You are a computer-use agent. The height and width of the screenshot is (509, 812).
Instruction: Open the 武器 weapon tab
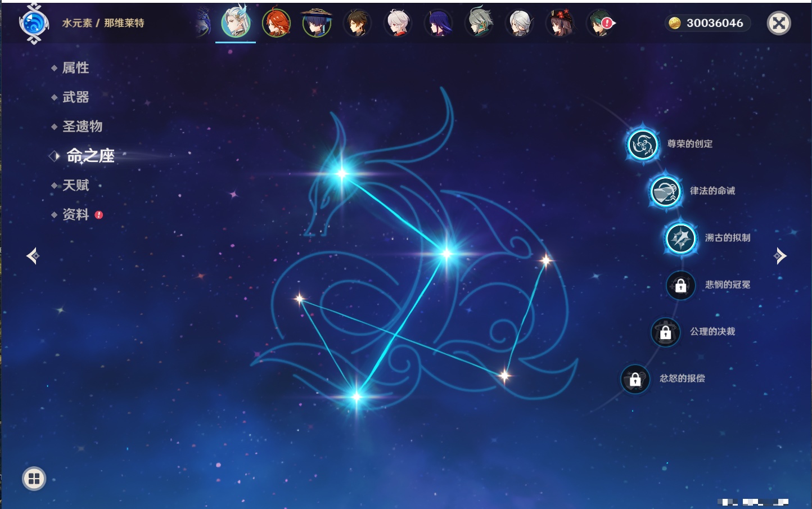(75, 97)
